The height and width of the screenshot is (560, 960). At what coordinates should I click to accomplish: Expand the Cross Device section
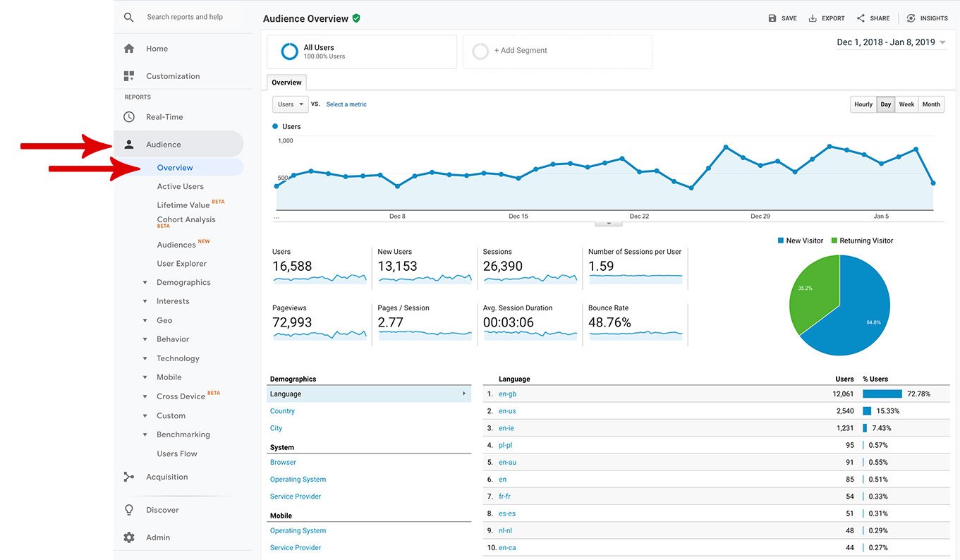point(145,396)
